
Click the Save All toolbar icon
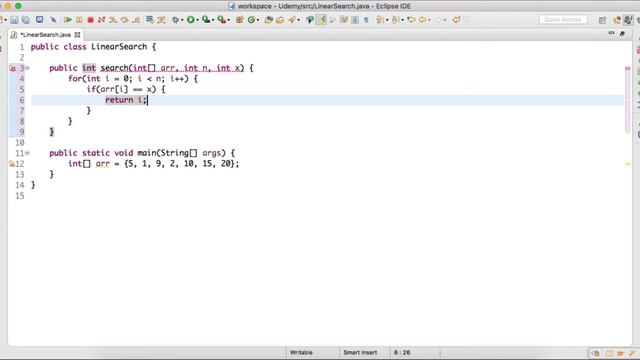(x=26, y=20)
